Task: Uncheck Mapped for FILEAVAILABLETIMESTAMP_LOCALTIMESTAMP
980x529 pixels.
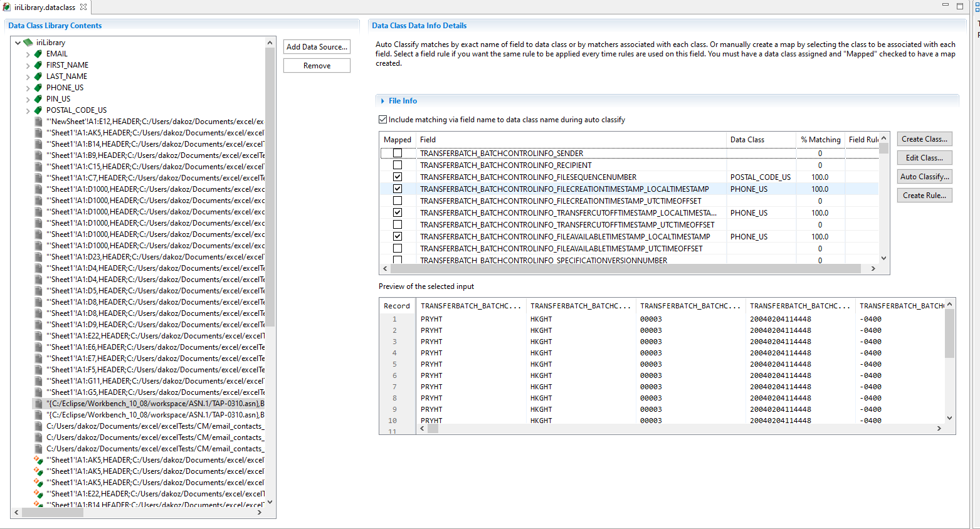Action: coord(398,236)
